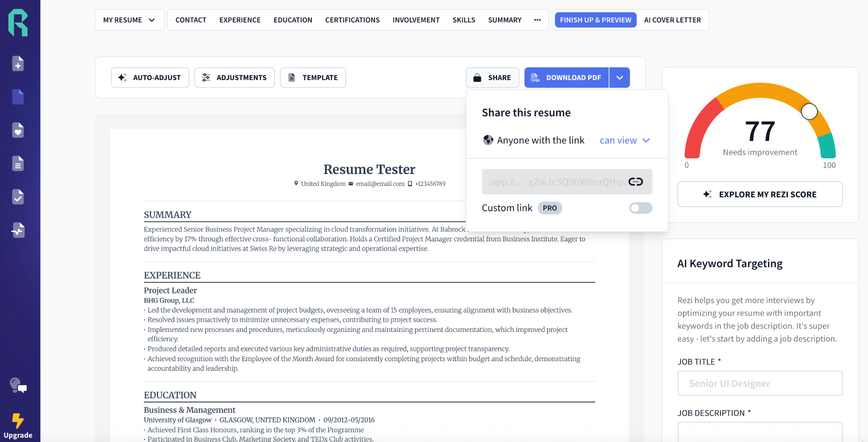The width and height of the screenshot is (868, 442).
Task: Click Explore My Rezi Score button
Action: tap(760, 194)
